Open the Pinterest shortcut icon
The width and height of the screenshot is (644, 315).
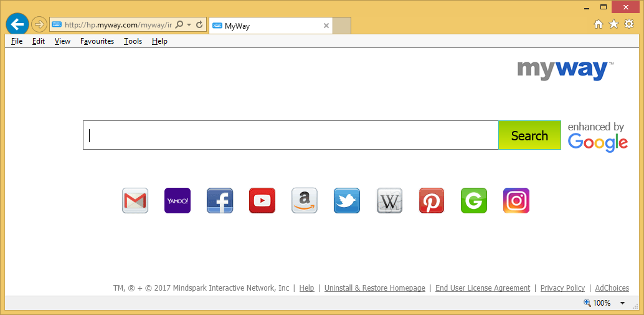point(432,201)
